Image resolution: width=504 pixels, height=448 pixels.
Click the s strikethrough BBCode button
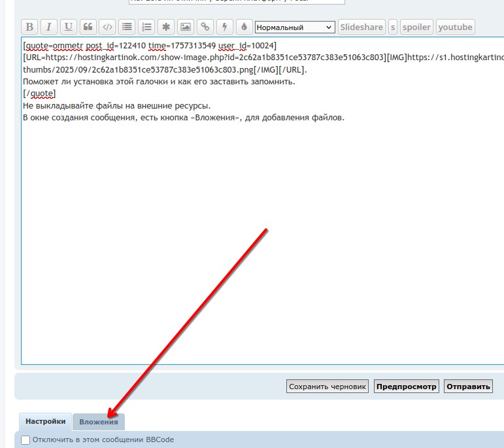[x=393, y=27]
